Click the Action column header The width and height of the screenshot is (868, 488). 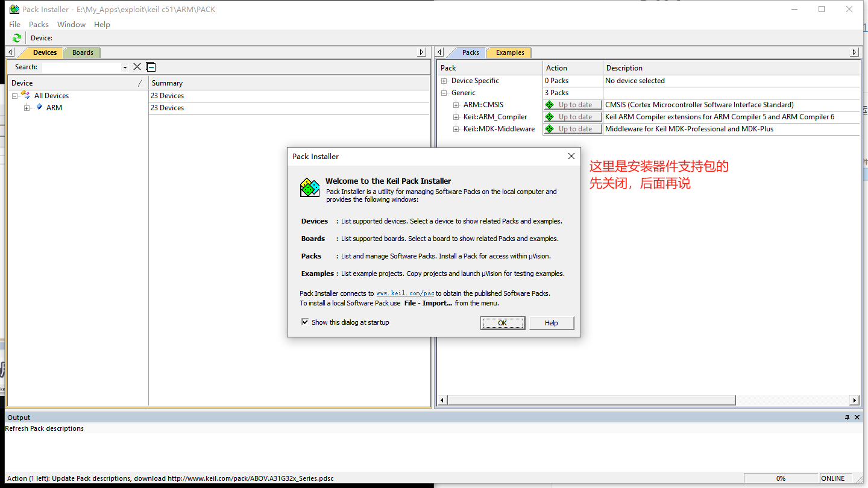pos(573,67)
